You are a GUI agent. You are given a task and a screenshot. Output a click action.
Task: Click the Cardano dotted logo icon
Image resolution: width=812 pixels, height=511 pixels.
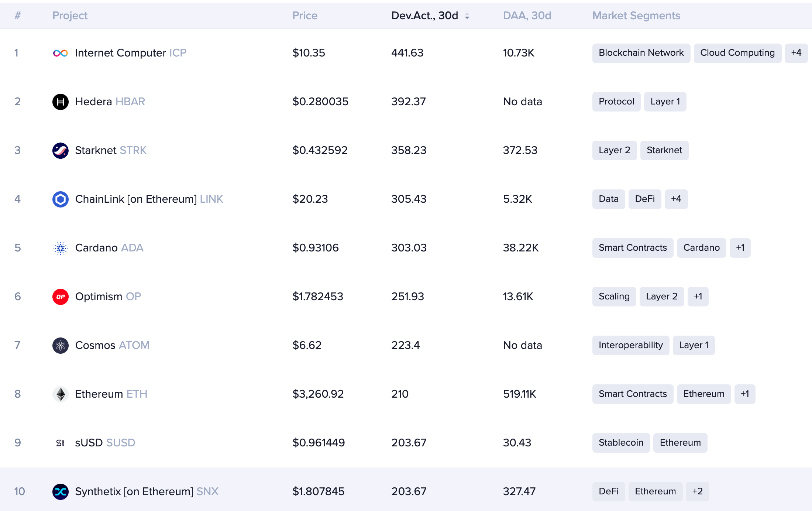tap(61, 248)
